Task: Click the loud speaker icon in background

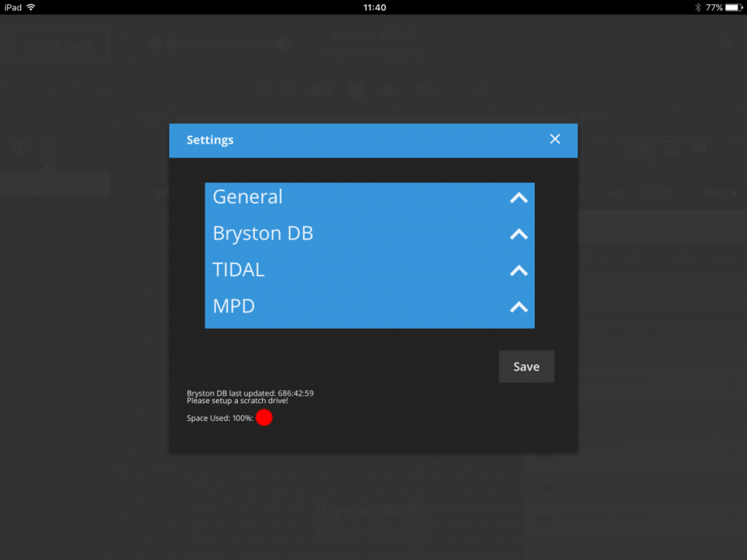Action: coord(282,44)
